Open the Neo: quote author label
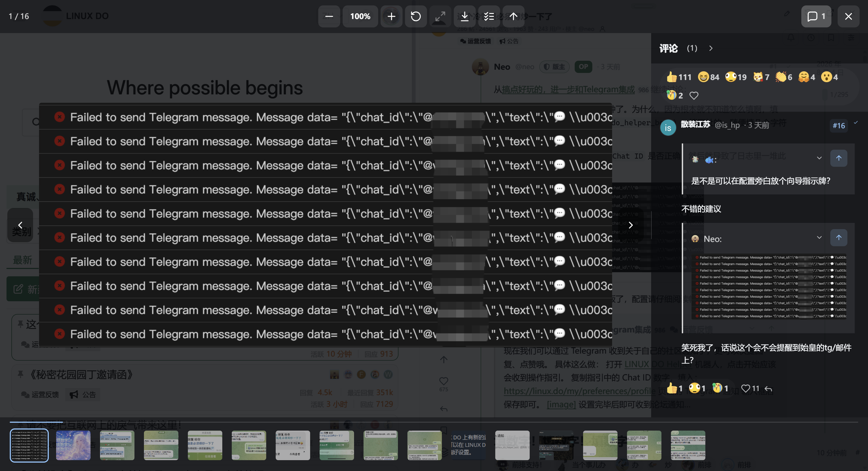868x471 pixels. tap(712, 239)
